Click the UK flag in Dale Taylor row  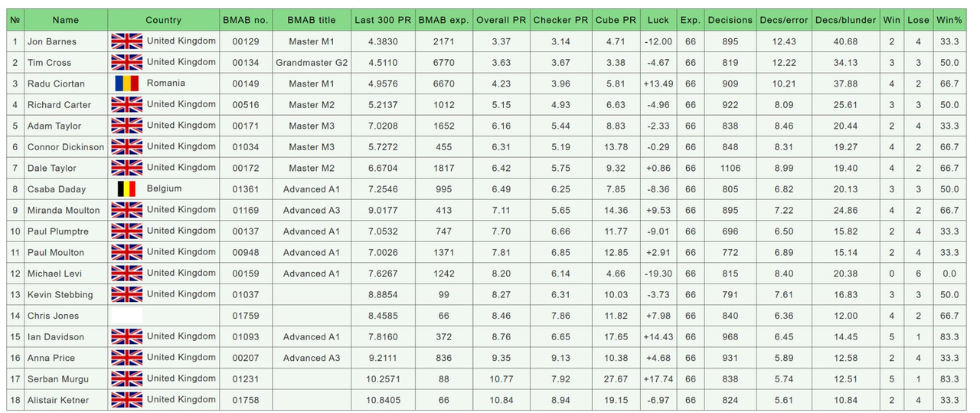[x=127, y=168]
